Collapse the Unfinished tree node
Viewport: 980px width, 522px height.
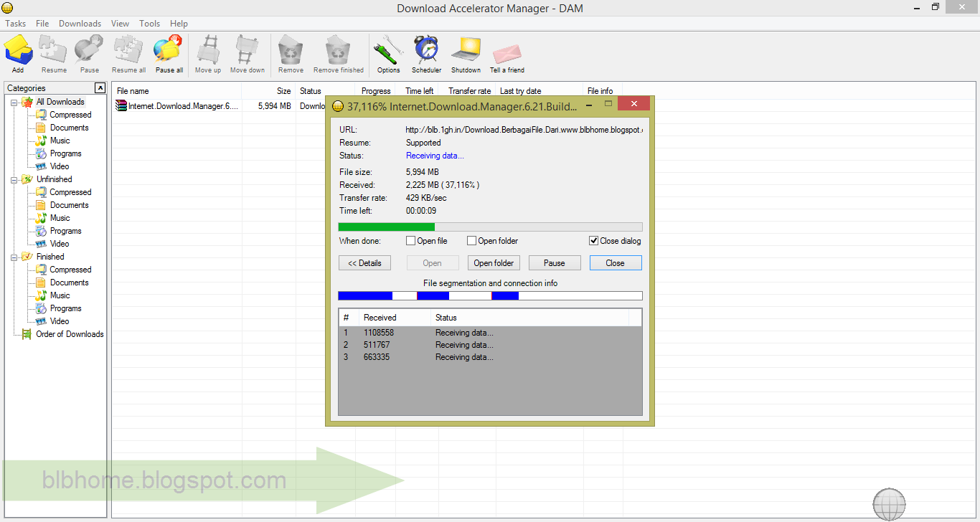click(14, 179)
